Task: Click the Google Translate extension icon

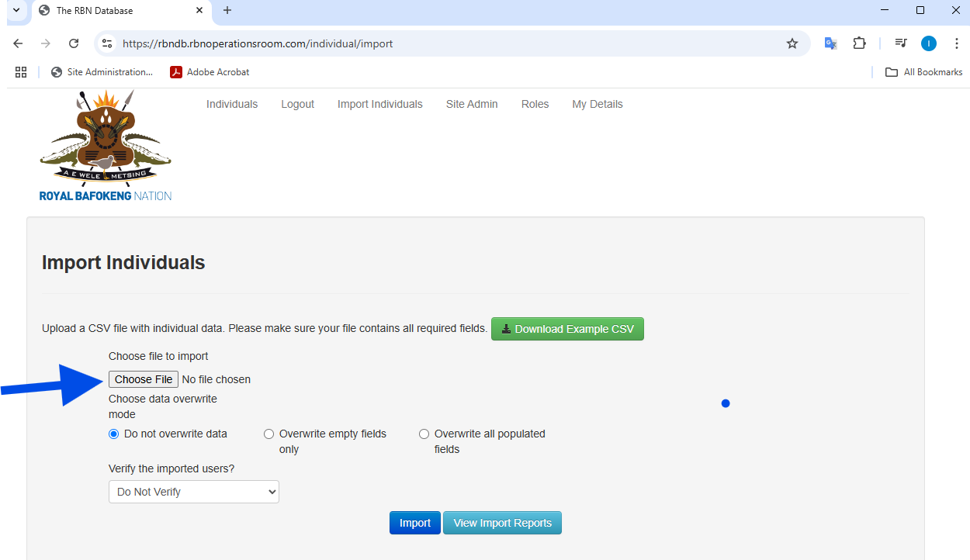Action: click(x=830, y=43)
